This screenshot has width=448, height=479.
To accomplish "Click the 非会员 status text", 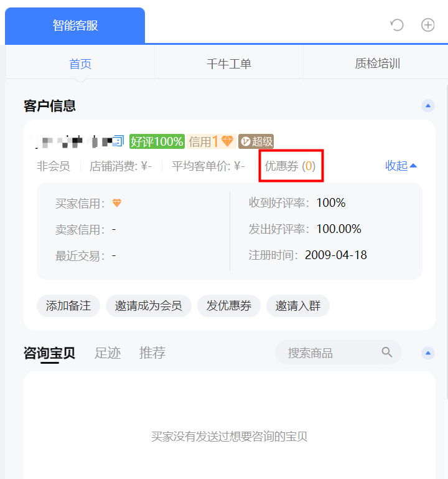I will click(54, 166).
